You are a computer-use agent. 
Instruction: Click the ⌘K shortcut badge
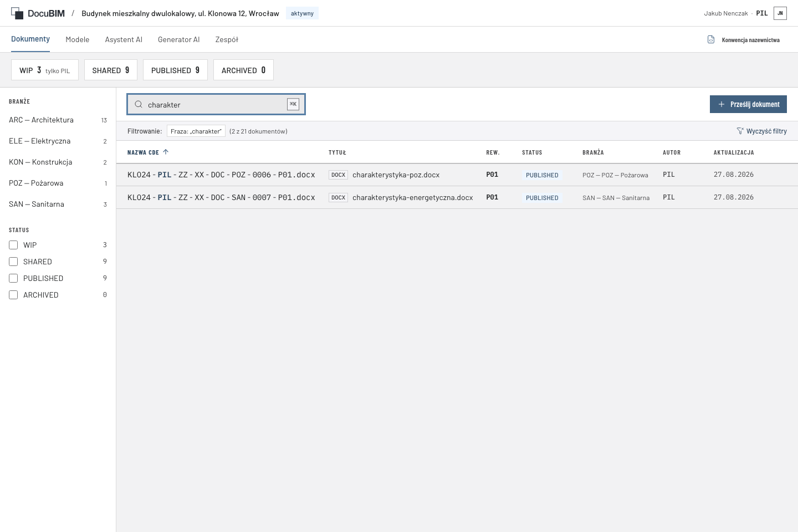click(x=293, y=104)
